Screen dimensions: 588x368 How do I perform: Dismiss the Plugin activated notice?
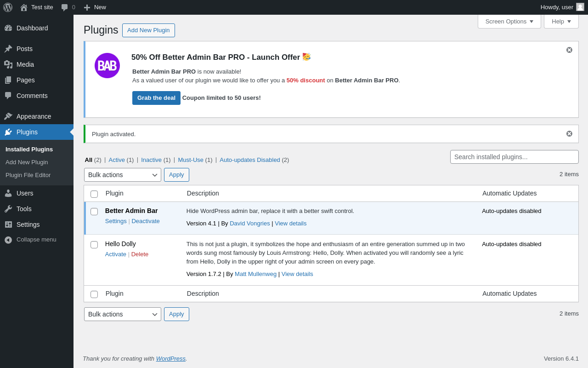[x=569, y=133]
